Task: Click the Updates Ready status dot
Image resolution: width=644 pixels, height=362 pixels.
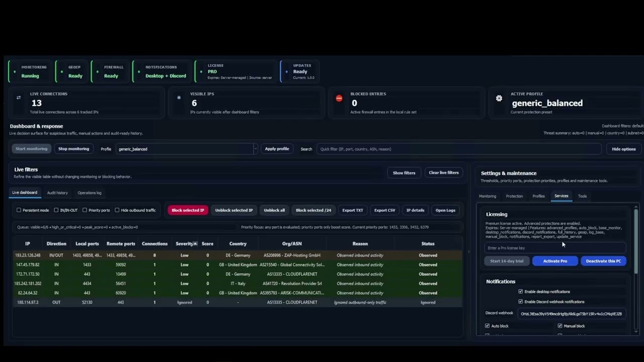Action: 286,72
